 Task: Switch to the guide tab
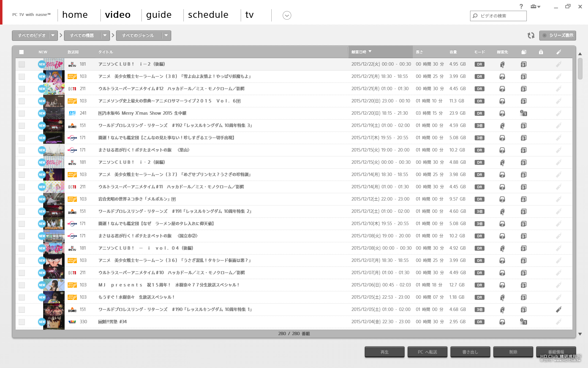[x=159, y=15]
